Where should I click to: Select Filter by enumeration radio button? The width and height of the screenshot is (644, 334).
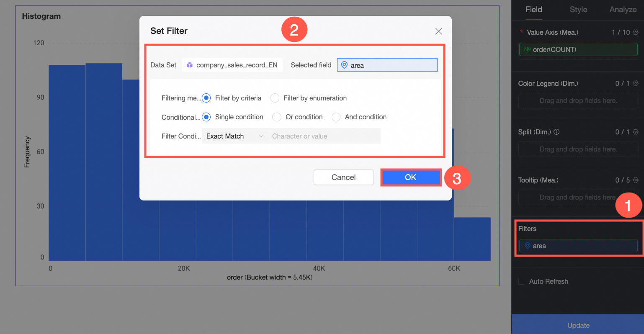(x=275, y=98)
